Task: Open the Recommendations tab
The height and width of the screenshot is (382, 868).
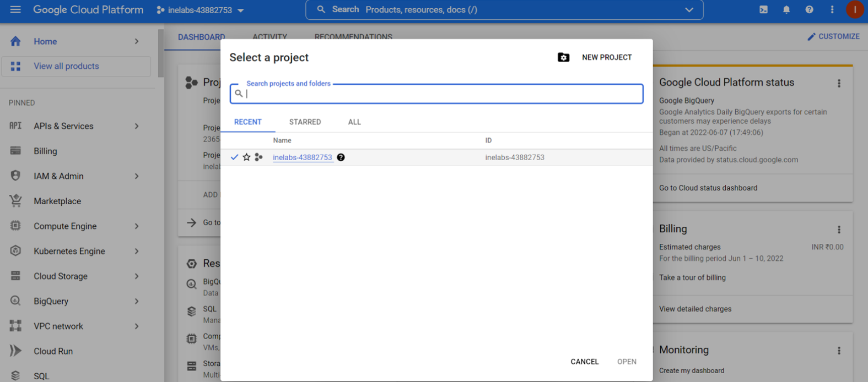Action: (x=353, y=37)
